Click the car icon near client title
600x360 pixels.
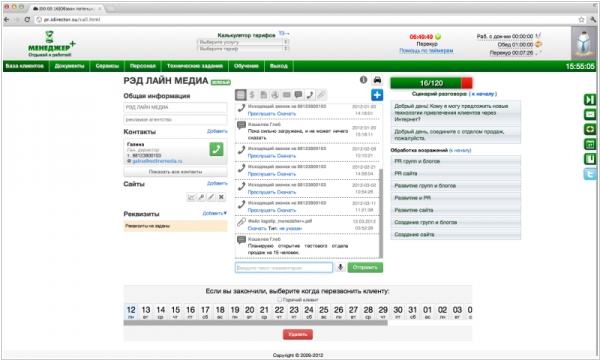coord(377,80)
